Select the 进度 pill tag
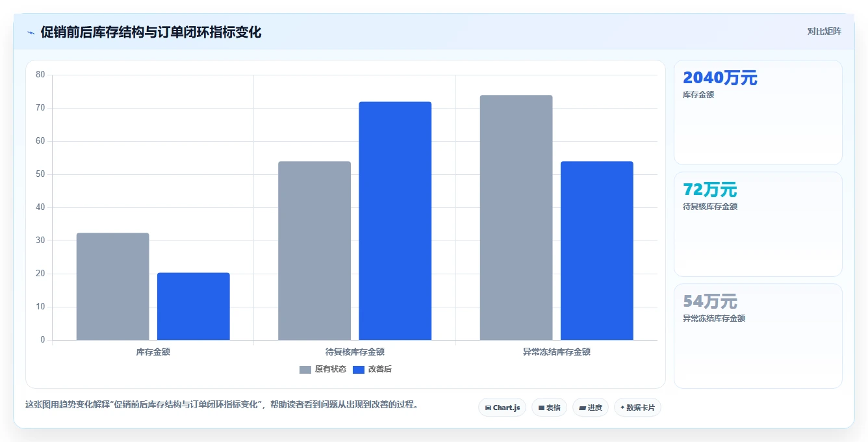Screen dimensions: 868x442 pyautogui.click(x=590, y=408)
